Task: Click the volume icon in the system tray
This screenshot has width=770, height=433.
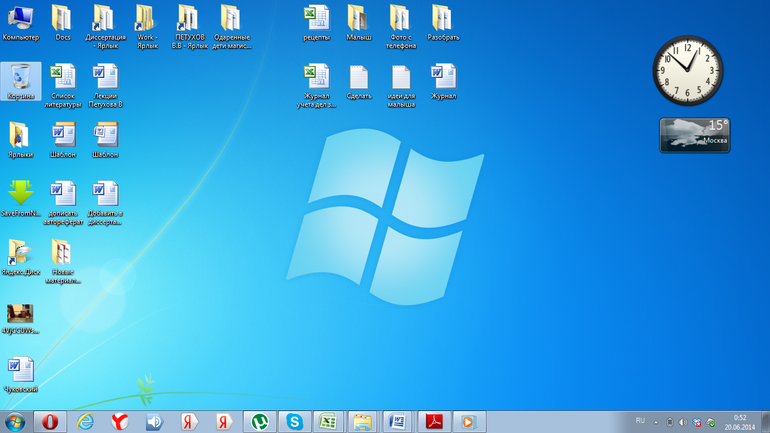Action: [x=683, y=421]
